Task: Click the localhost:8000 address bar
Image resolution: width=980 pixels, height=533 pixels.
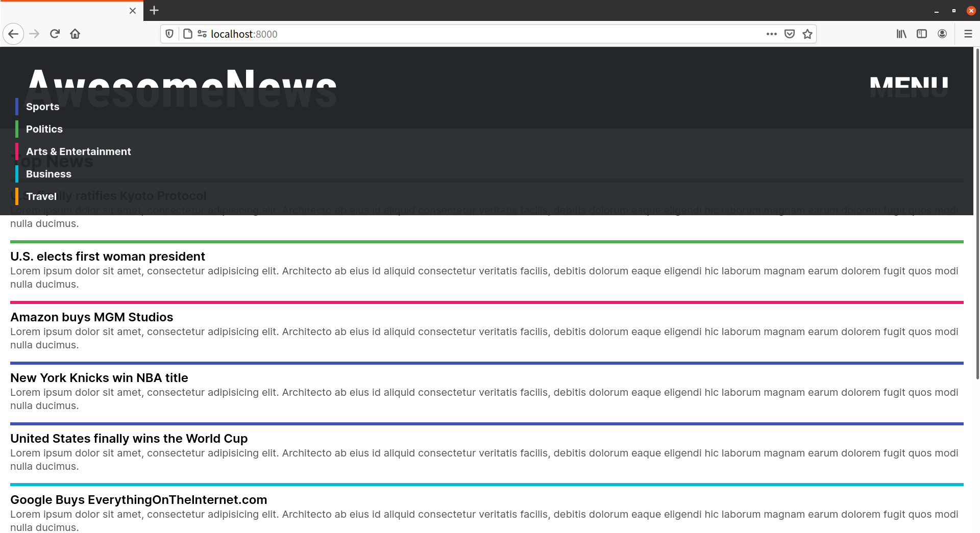Action: [x=459, y=34]
